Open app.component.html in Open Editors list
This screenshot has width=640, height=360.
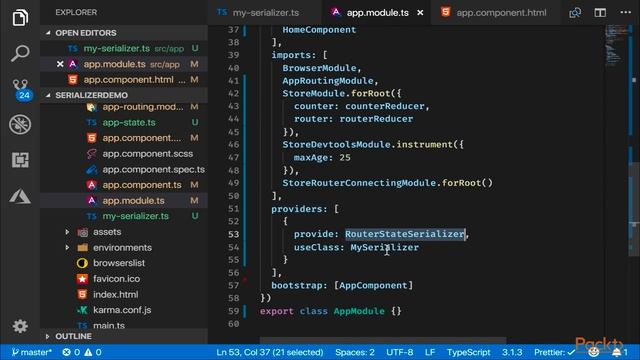(124, 80)
